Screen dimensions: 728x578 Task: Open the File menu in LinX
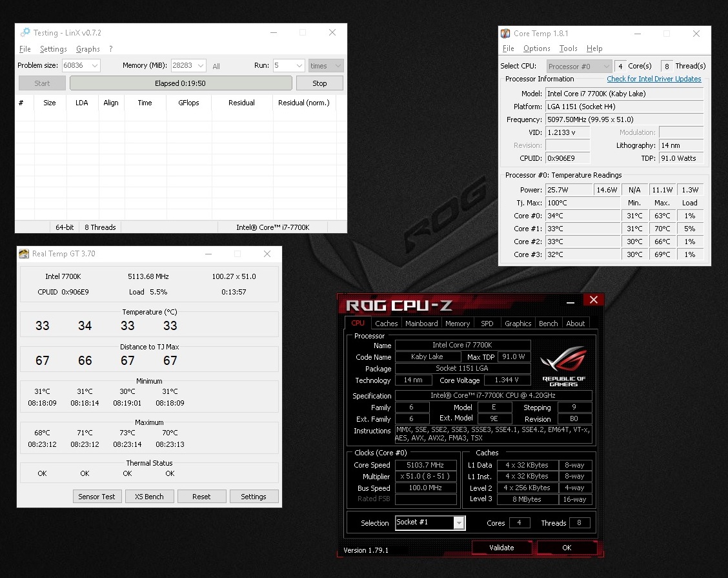coord(25,49)
